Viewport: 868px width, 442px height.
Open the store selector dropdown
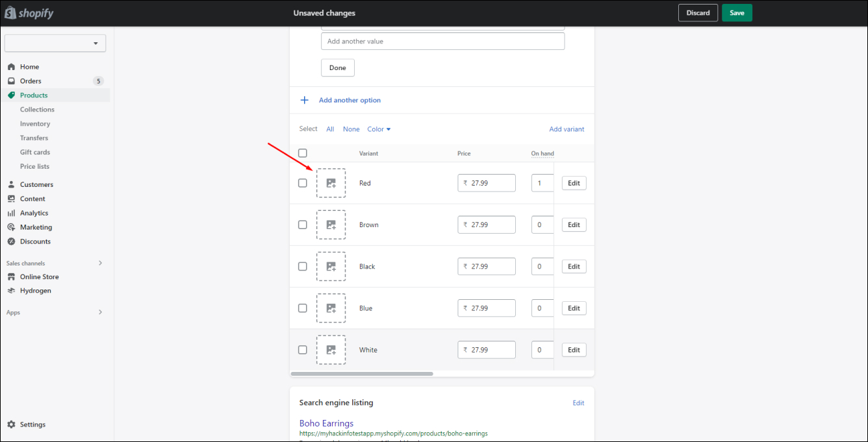[55, 43]
